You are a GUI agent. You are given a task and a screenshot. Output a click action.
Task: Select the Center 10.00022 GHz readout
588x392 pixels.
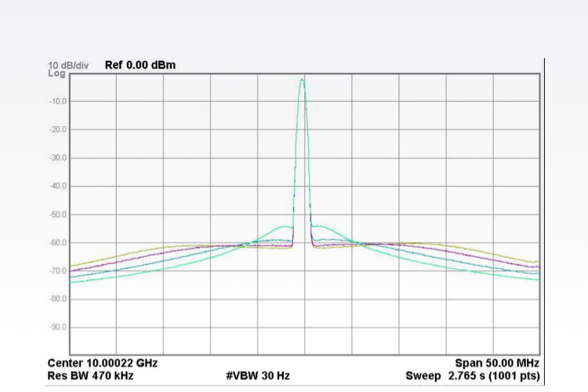[x=103, y=364]
